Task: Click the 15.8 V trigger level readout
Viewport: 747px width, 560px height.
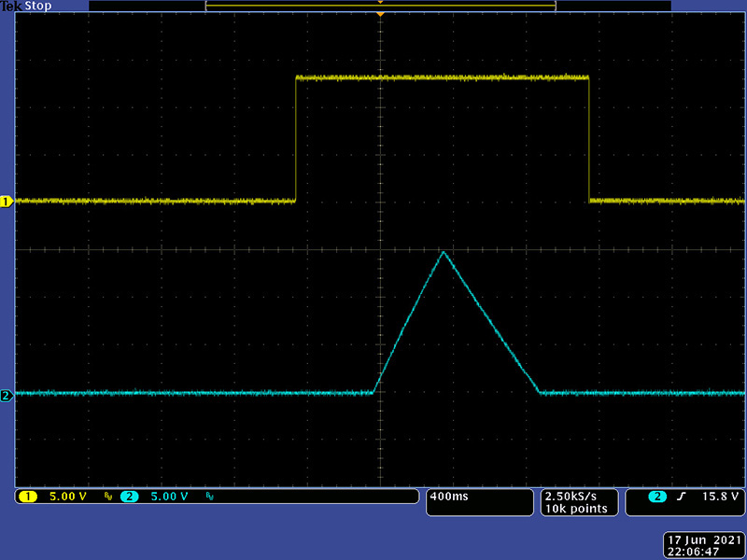Action: pos(719,497)
